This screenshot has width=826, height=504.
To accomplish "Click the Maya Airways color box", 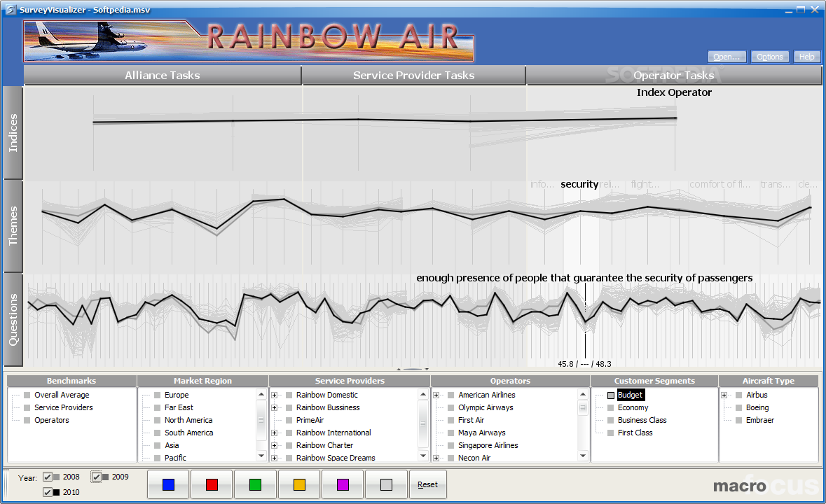I will (x=451, y=433).
